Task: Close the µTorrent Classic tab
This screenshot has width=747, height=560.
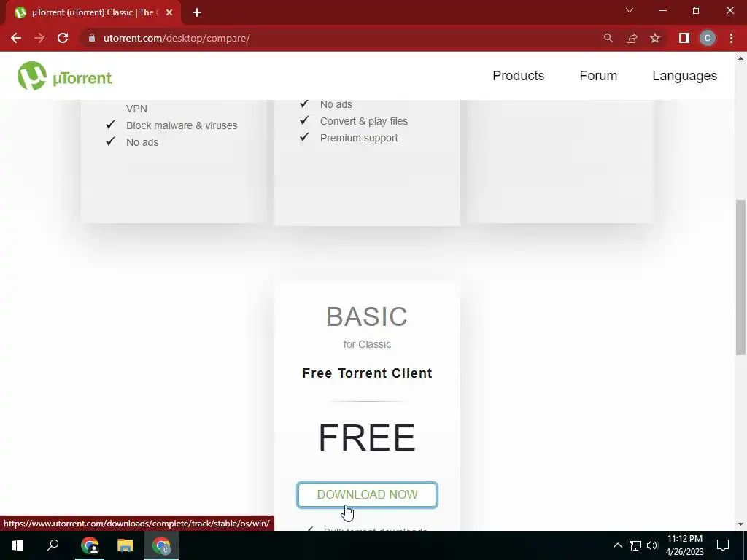Action: tap(169, 12)
